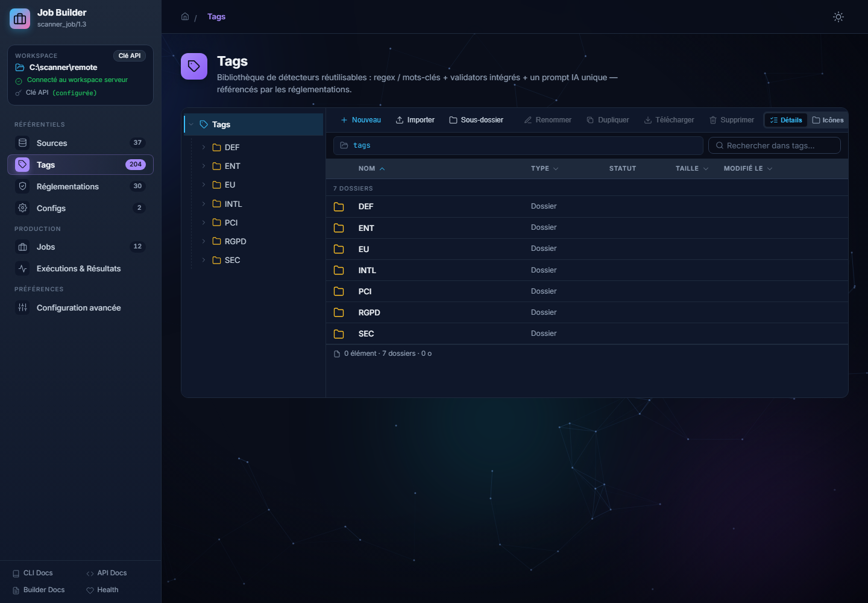This screenshot has height=603, width=868.
Task: Click INTL folder icon in list
Action: (x=339, y=270)
